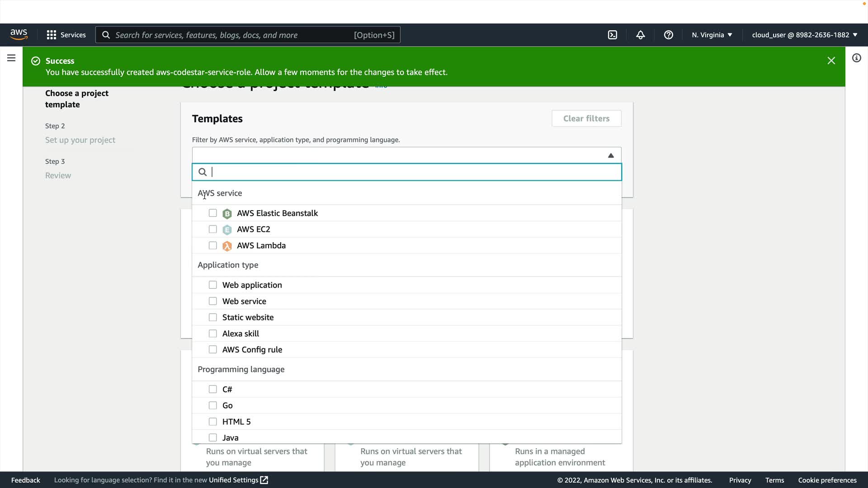Open the info panel icon

tap(856, 58)
